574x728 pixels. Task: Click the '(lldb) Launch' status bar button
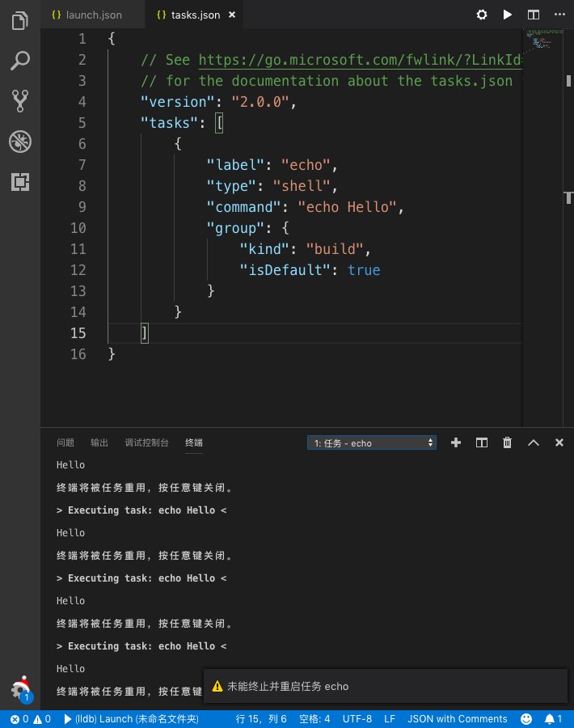[129, 718]
